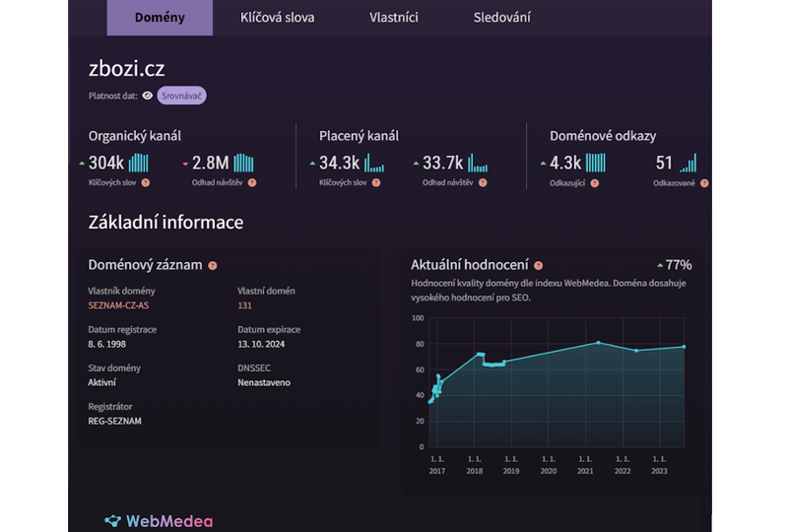The image size is (788, 532).
Task: Click the organic keywords 304k bar chart icon
Action: coord(139,163)
